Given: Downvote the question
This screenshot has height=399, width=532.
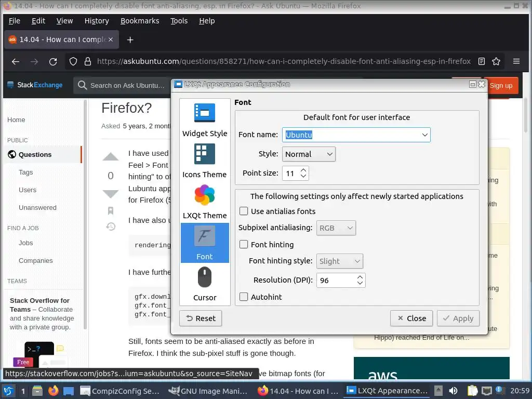Looking at the screenshot, I should tap(111, 194).
